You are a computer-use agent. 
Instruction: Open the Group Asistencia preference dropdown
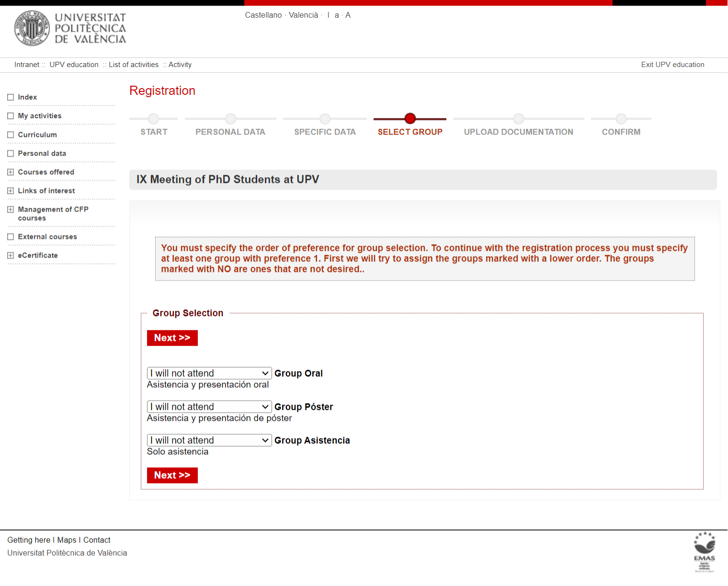(209, 440)
